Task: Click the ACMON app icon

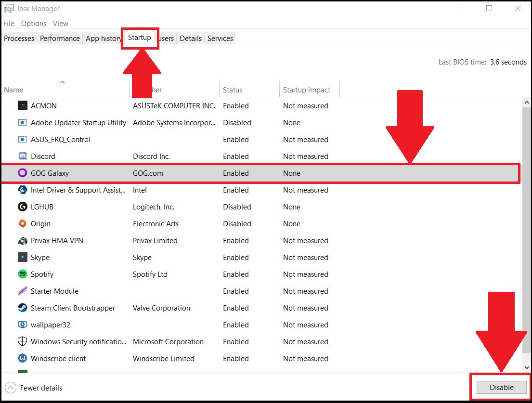Action: coord(23,105)
